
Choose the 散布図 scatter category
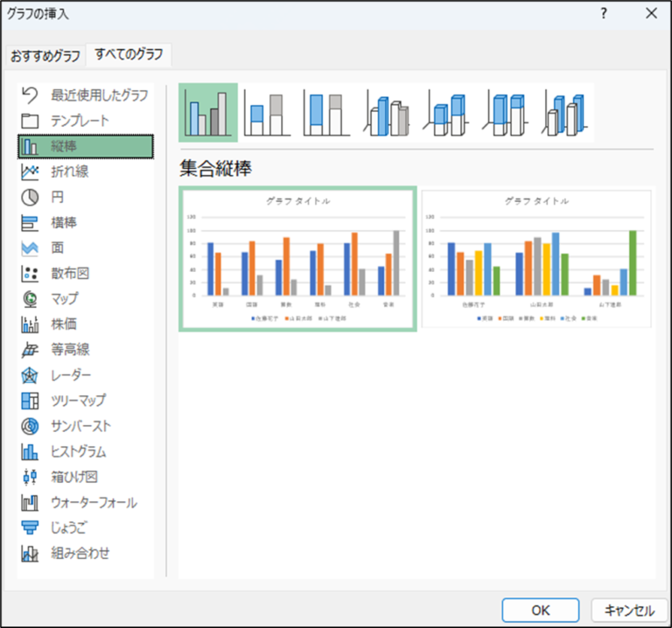point(86,273)
